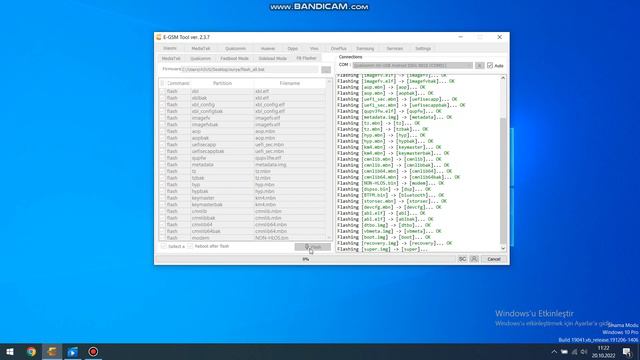Click the NON-HLOS.bin filename cell
640x360 pixels.
click(271, 238)
